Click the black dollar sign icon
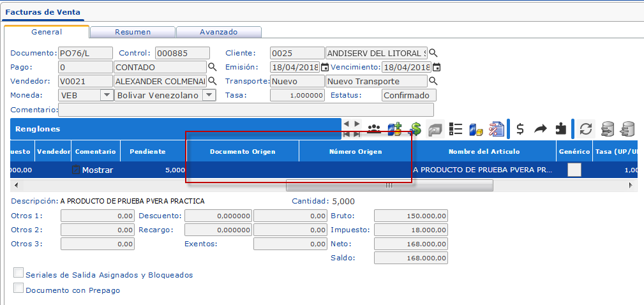The width and height of the screenshot is (644, 305). point(520,129)
